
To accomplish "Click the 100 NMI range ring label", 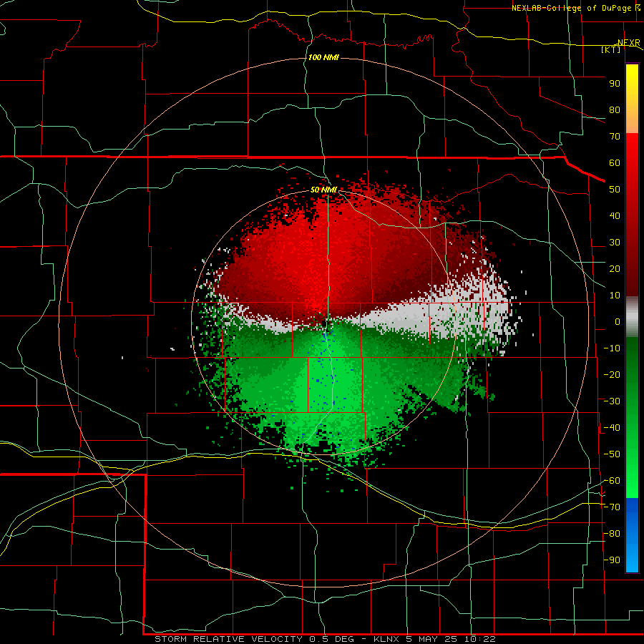I will coord(323,57).
